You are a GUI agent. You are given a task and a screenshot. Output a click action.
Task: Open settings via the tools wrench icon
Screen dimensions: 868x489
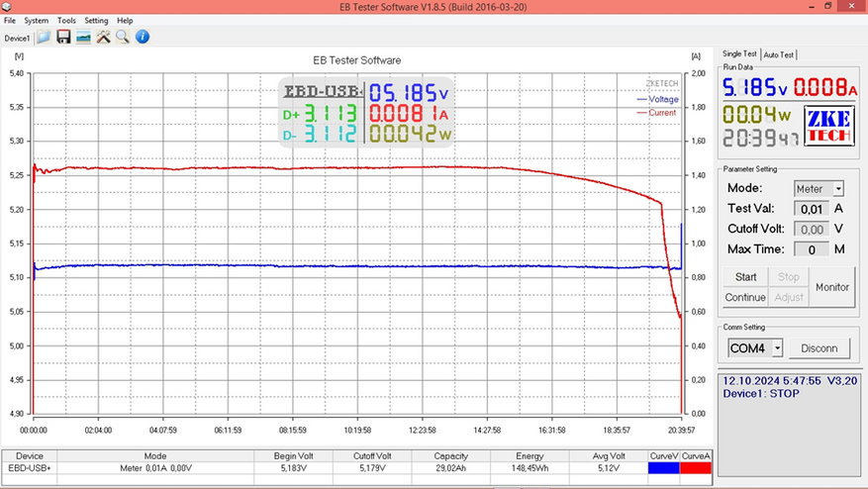103,37
